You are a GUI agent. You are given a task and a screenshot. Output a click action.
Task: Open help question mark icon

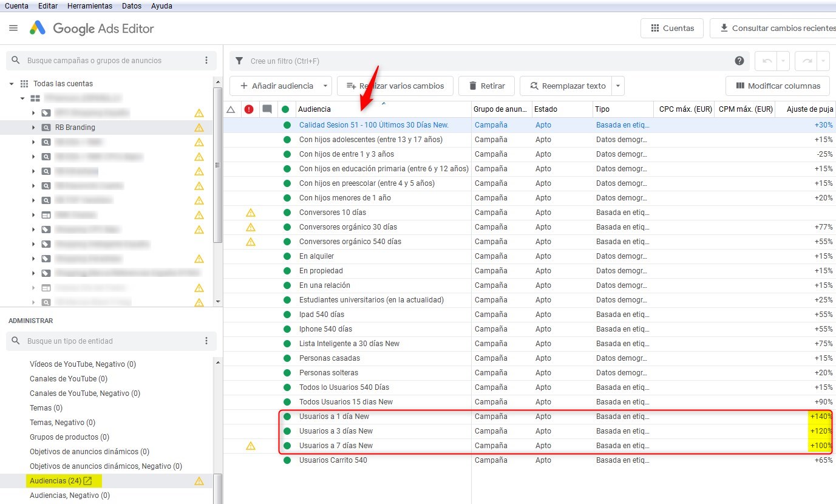pos(739,61)
